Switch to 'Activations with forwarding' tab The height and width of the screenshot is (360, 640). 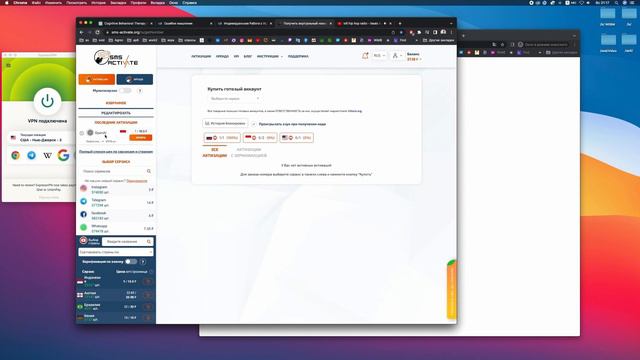[x=249, y=153]
